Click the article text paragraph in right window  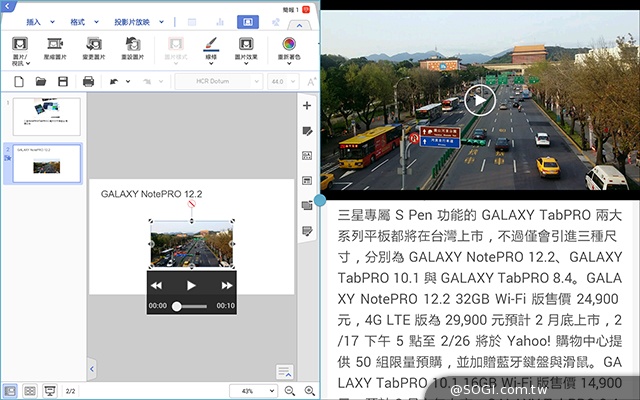click(480, 302)
